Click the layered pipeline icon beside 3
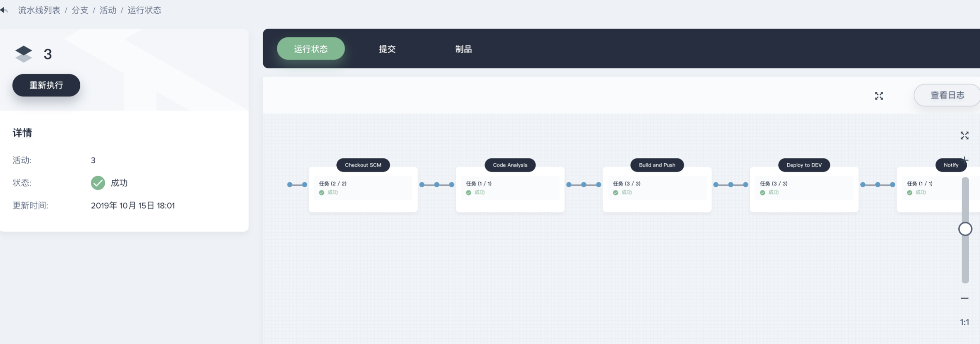The height and width of the screenshot is (344, 980). [24, 54]
